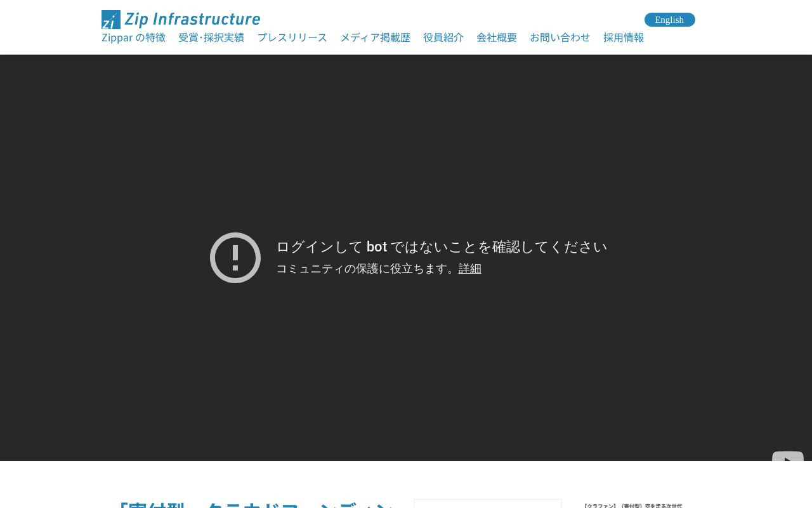This screenshot has height=508, width=812.
Task: Open the 会社概要 page
Action: [497, 37]
